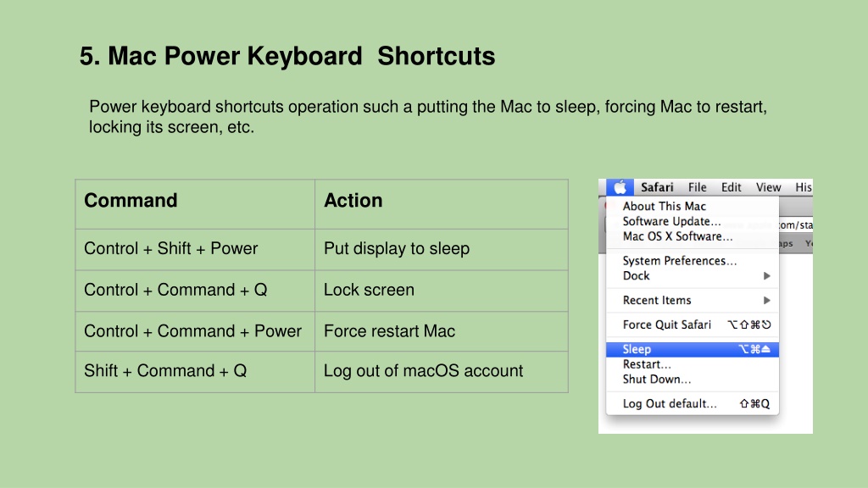Open the Safari menu
Viewport: 868px width, 488px height.
657,187
